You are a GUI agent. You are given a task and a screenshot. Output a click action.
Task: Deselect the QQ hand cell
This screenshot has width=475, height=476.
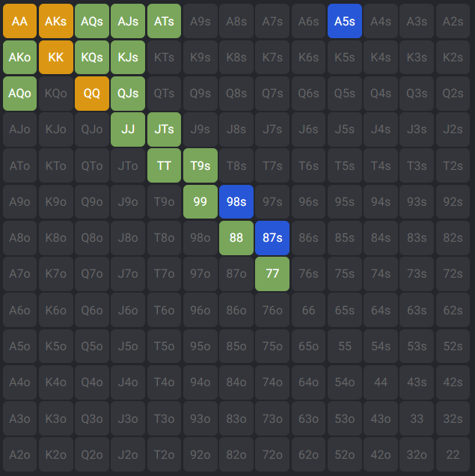click(x=92, y=94)
